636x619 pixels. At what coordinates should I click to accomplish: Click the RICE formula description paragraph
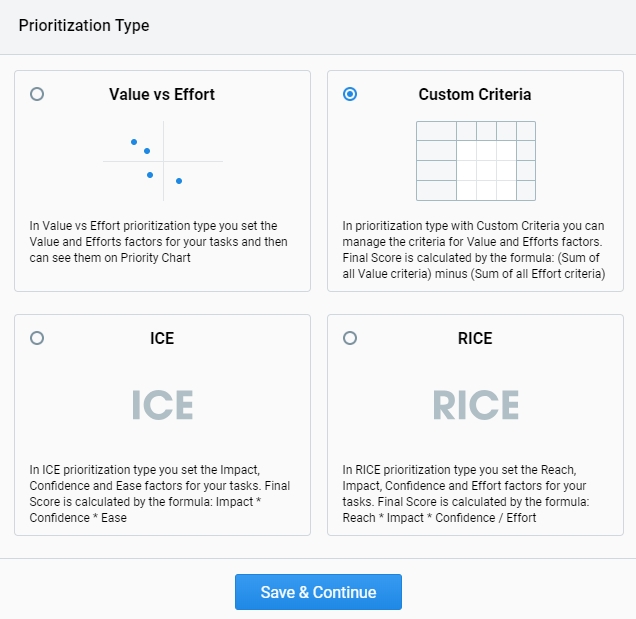click(x=466, y=494)
